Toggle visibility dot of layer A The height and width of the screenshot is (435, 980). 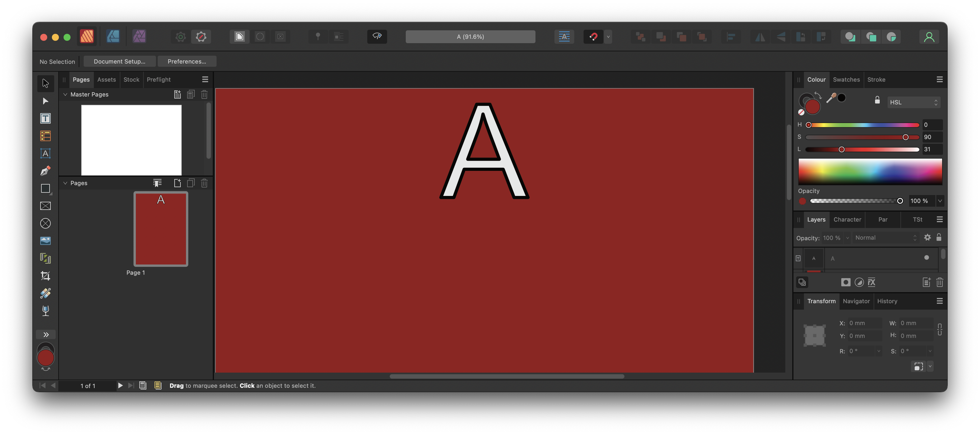926,258
